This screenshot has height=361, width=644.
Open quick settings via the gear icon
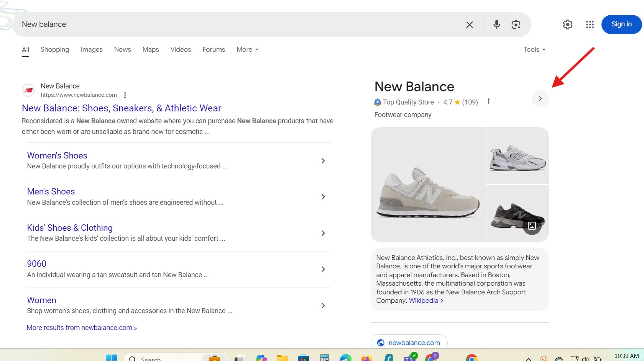point(567,24)
